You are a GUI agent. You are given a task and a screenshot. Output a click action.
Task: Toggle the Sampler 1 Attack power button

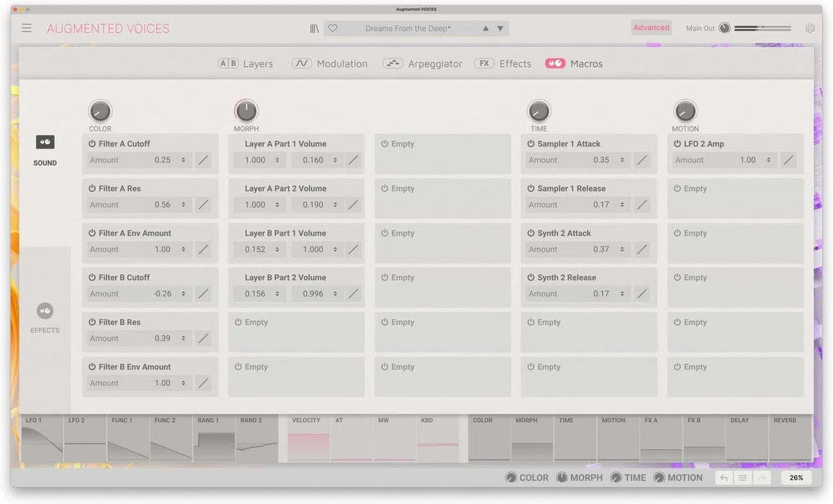[x=531, y=143]
